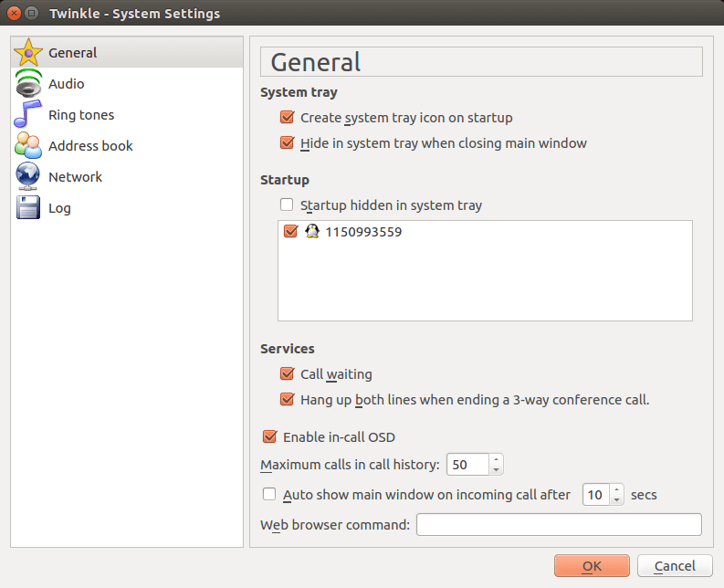This screenshot has height=588, width=724.
Task: Toggle Enable in-call OSD checkbox
Action: (x=269, y=436)
